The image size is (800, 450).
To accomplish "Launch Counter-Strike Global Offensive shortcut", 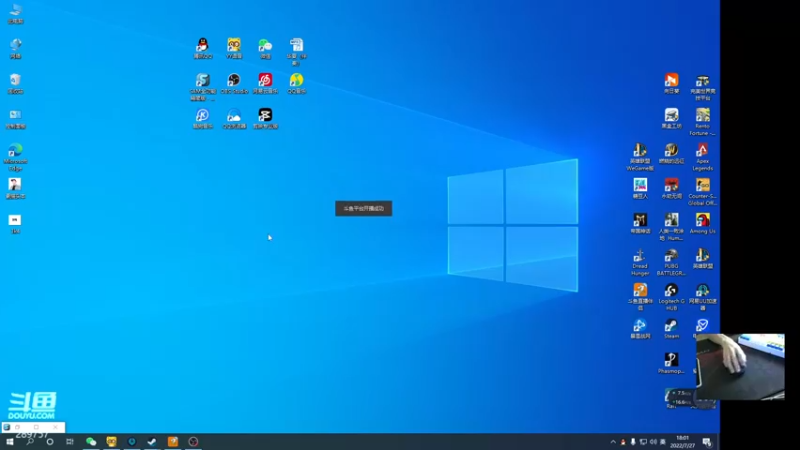I will [x=703, y=192].
